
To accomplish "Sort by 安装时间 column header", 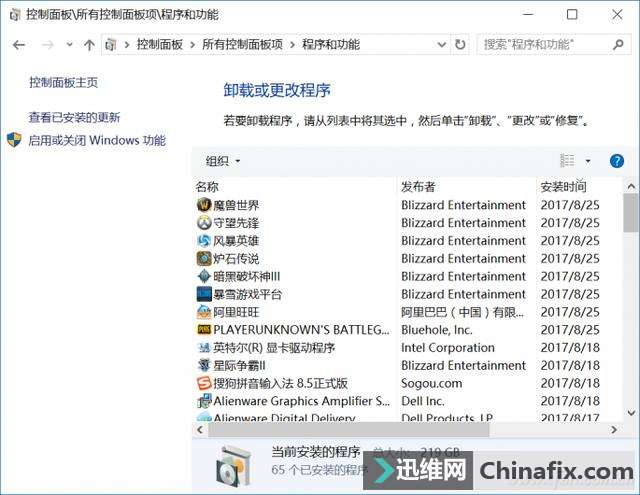I will [563, 187].
